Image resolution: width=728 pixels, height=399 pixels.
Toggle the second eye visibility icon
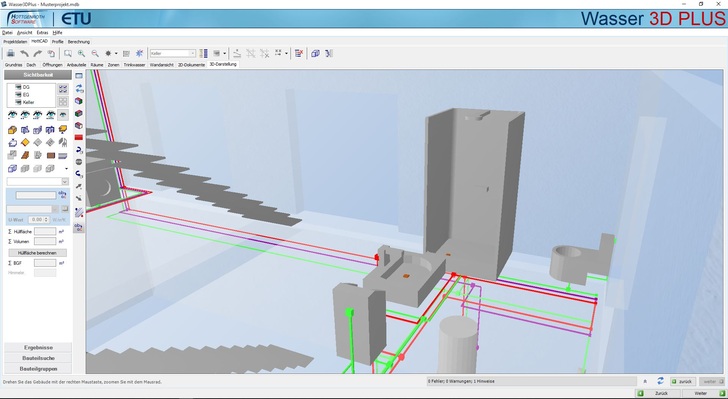pos(25,115)
